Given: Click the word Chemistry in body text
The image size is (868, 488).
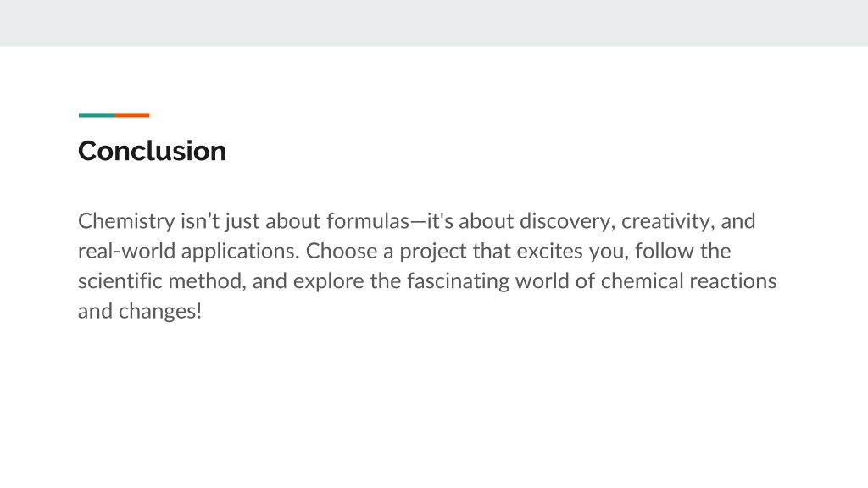Looking at the screenshot, I should [x=126, y=221].
